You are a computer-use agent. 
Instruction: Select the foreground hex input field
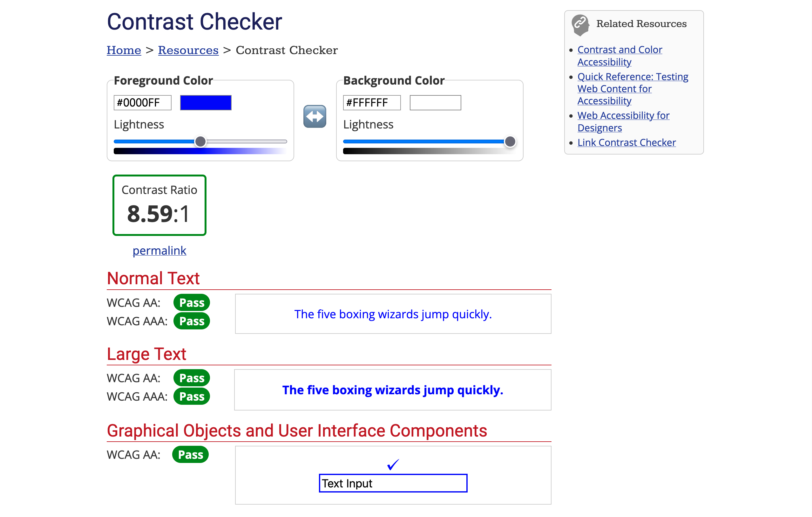pos(142,102)
